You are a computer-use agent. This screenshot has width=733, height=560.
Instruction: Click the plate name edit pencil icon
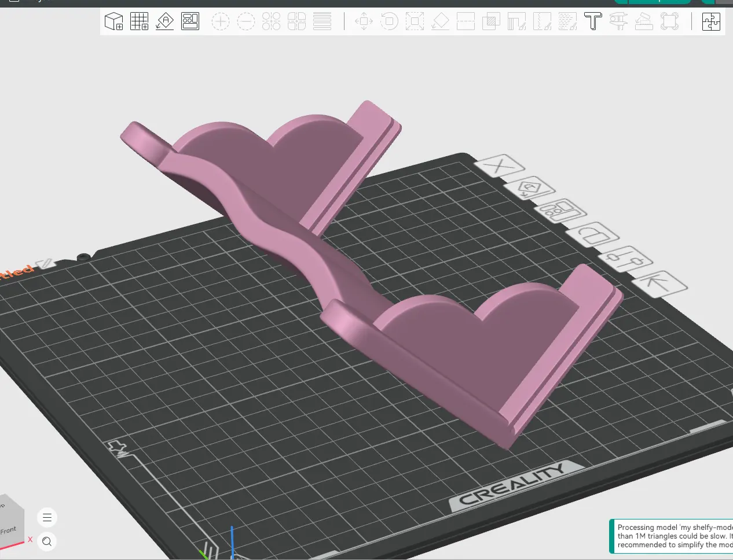coord(46,264)
